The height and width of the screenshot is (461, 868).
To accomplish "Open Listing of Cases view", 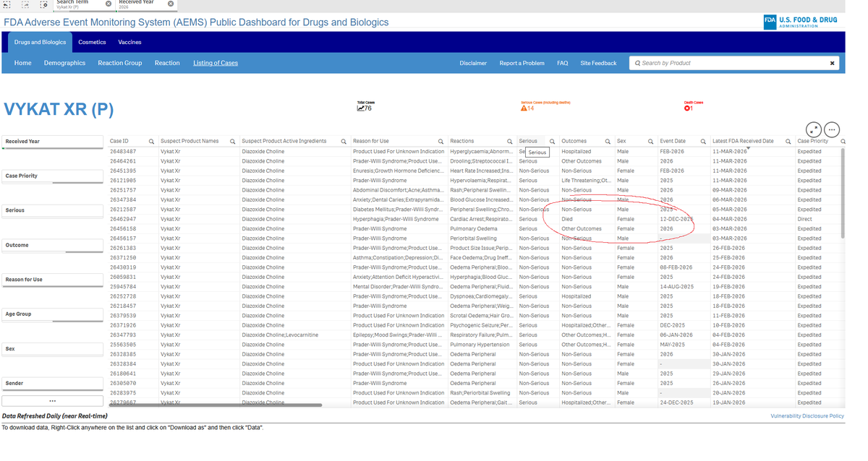I will [216, 63].
